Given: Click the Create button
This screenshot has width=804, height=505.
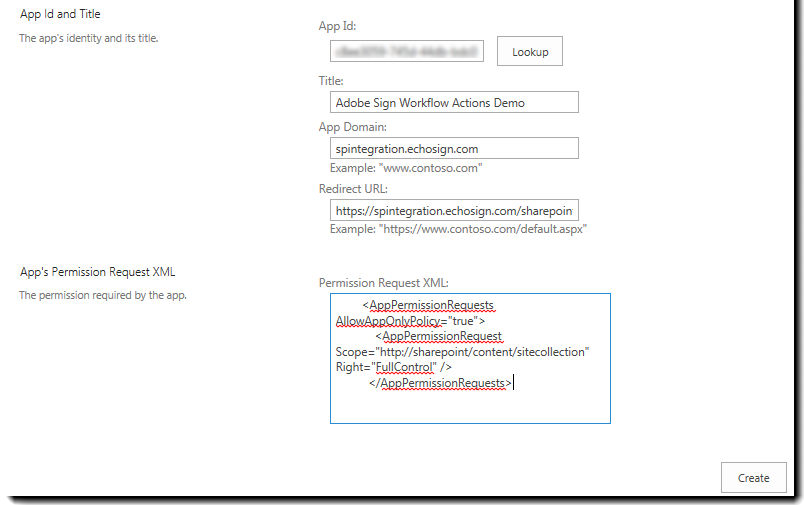Looking at the screenshot, I should tap(753, 477).
